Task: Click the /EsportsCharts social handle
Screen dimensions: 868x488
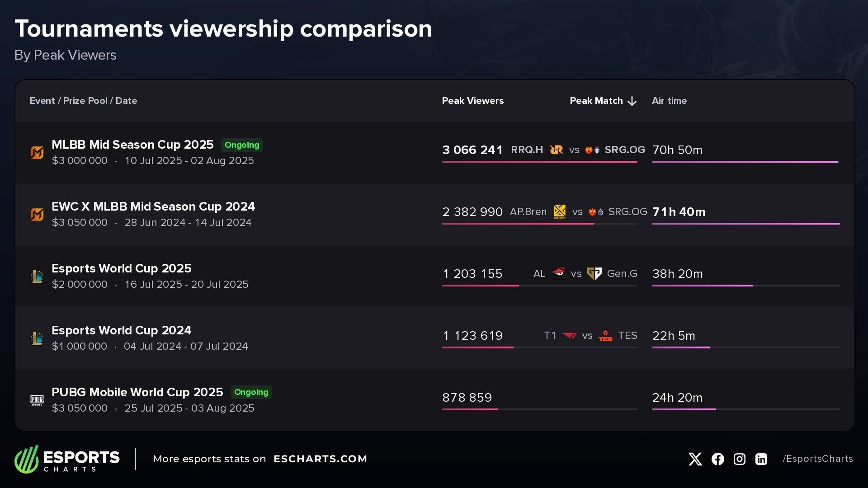Action: [x=817, y=459]
